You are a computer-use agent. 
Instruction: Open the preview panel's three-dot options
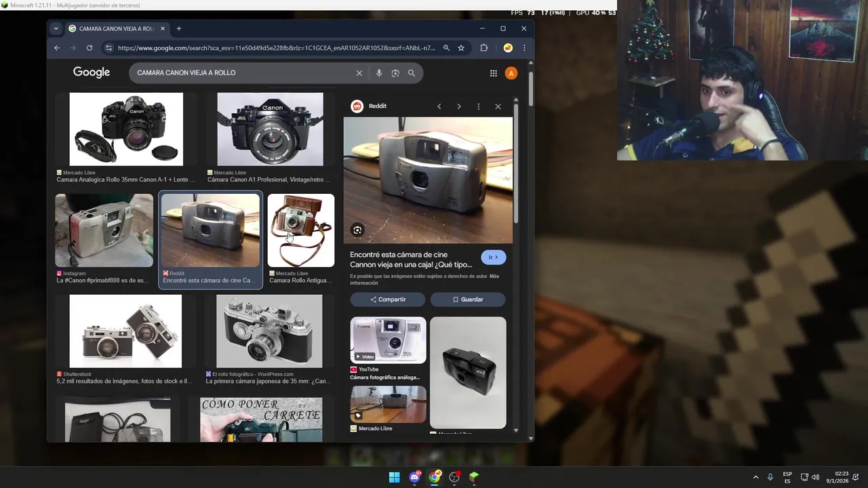coord(478,106)
